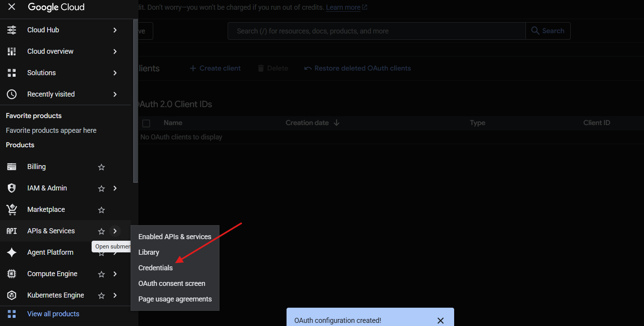Click the external link icon after Learn more
Image resolution: width=644 pixels, height=326 pixels.
364,7
